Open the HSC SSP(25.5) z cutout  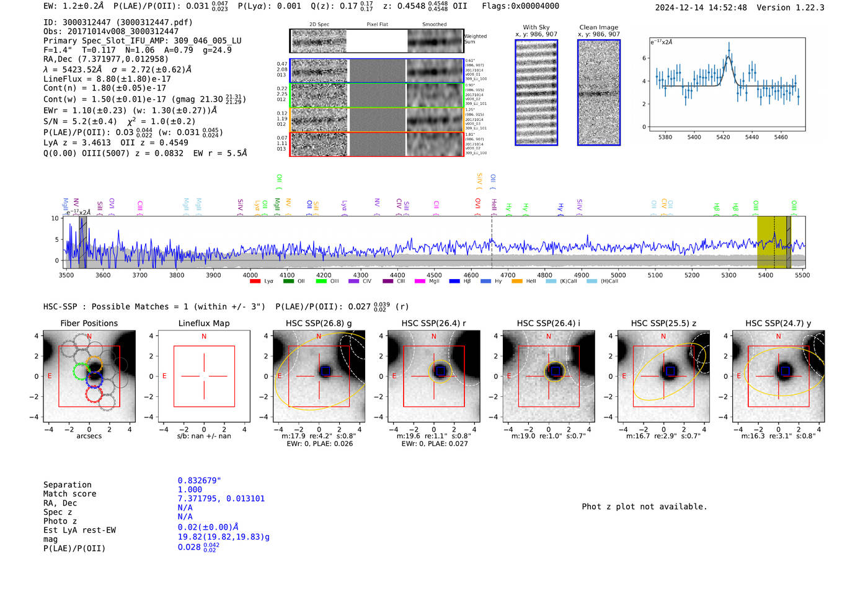(x=663, y=376)
